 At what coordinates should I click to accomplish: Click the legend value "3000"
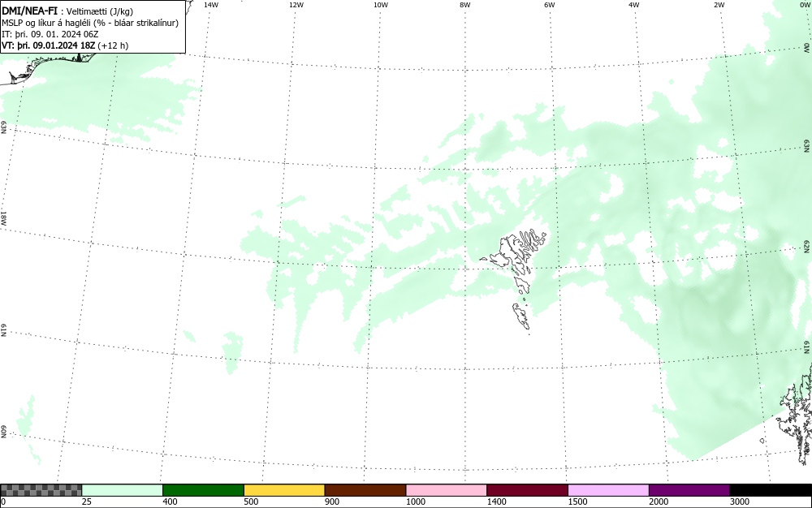tap(740, 502)
